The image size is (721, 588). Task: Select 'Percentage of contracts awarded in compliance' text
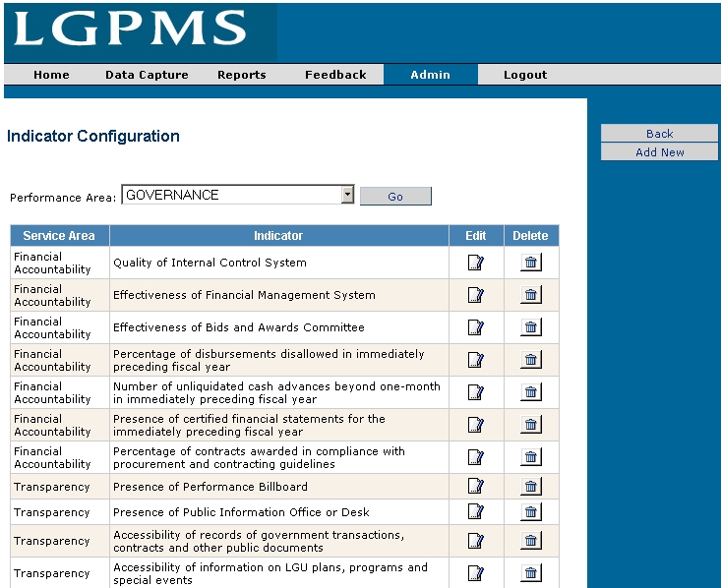click(x=259, y=457)
